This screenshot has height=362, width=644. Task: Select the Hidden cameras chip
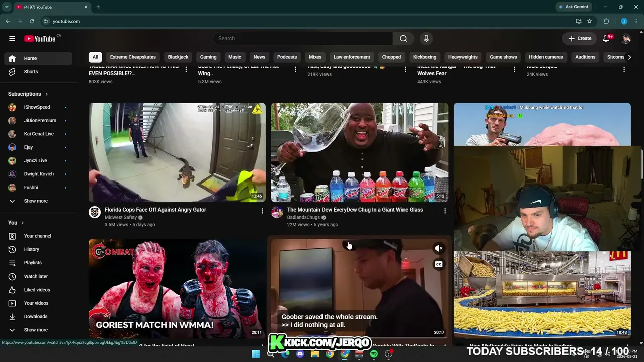546,57
